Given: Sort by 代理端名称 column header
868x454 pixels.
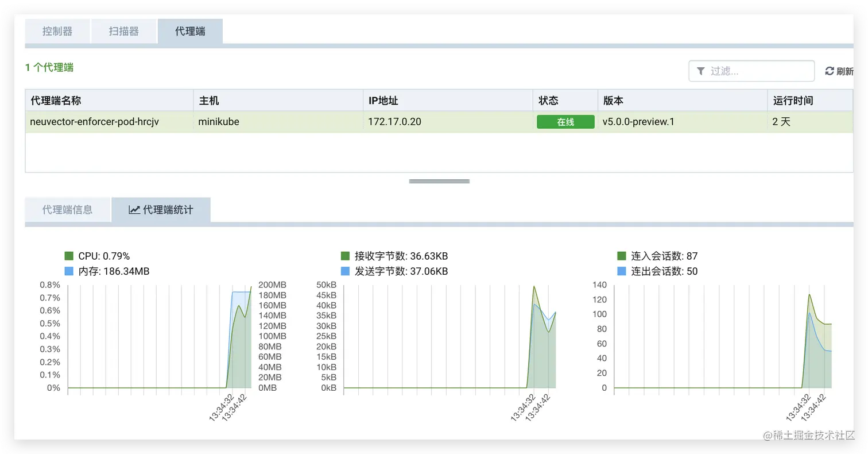Looking at the screenshot, I should [109, 101].
